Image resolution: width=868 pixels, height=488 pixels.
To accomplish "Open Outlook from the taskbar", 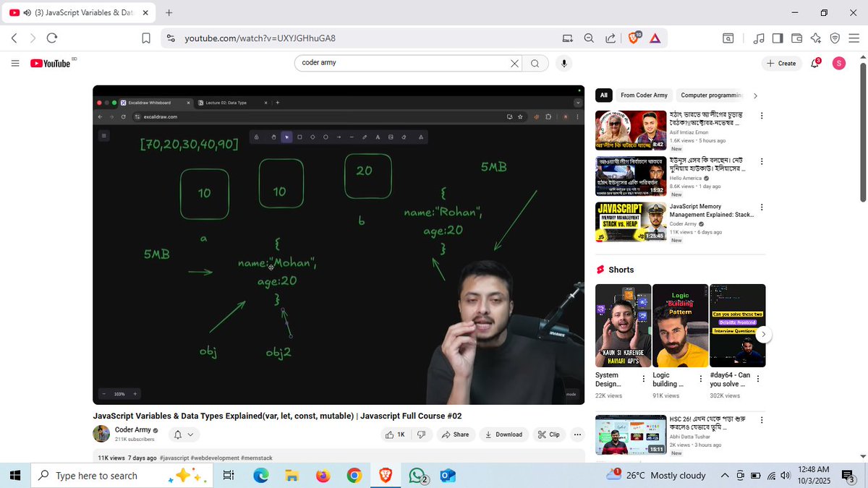I will (x=448, y=475).
